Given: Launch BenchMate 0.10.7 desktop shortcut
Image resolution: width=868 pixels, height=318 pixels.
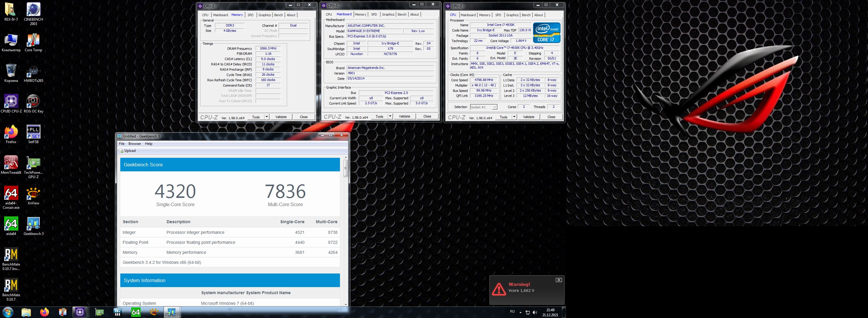Looking at the screenshot, I should pos(11,290).
